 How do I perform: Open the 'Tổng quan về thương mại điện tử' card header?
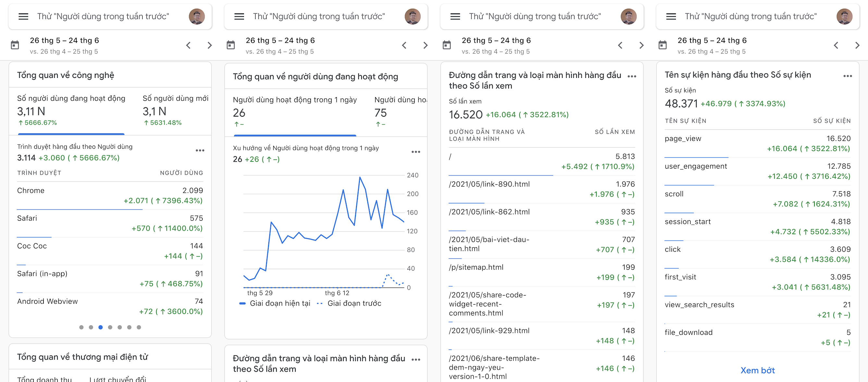[110, 357]
